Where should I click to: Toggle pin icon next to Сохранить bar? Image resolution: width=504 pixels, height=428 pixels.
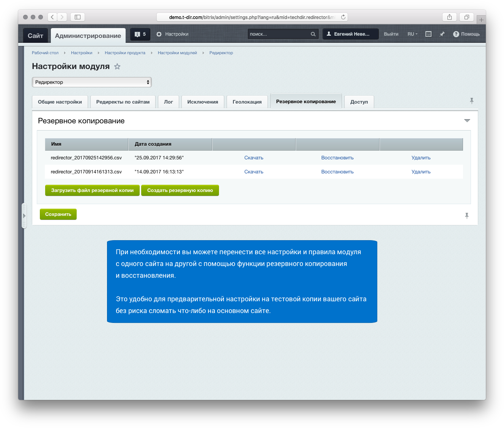[x=467, y=216]
